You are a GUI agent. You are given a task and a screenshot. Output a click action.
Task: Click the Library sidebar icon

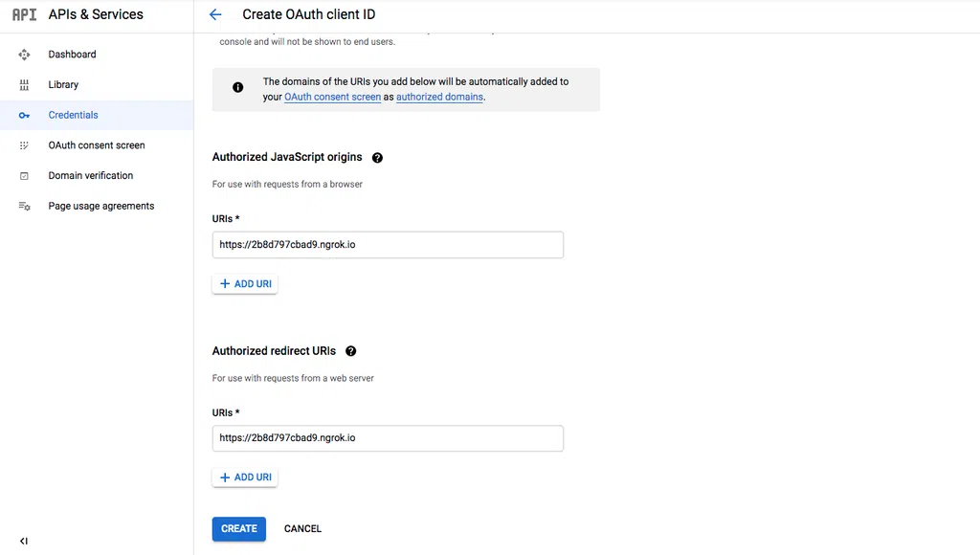click(x=24, y=85)
